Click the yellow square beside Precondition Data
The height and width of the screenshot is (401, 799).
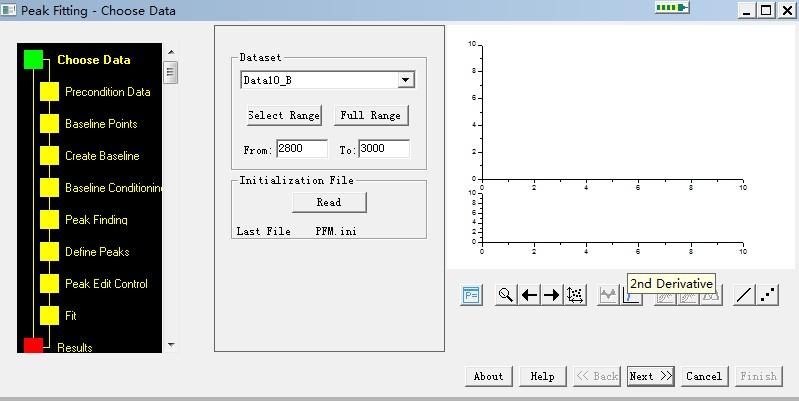[49, 92]
